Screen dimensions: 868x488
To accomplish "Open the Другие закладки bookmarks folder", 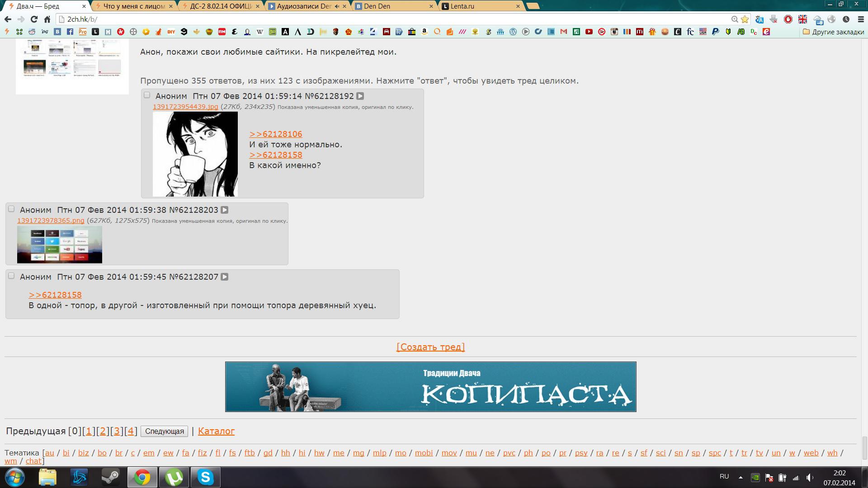I will [x=833, y=32].
